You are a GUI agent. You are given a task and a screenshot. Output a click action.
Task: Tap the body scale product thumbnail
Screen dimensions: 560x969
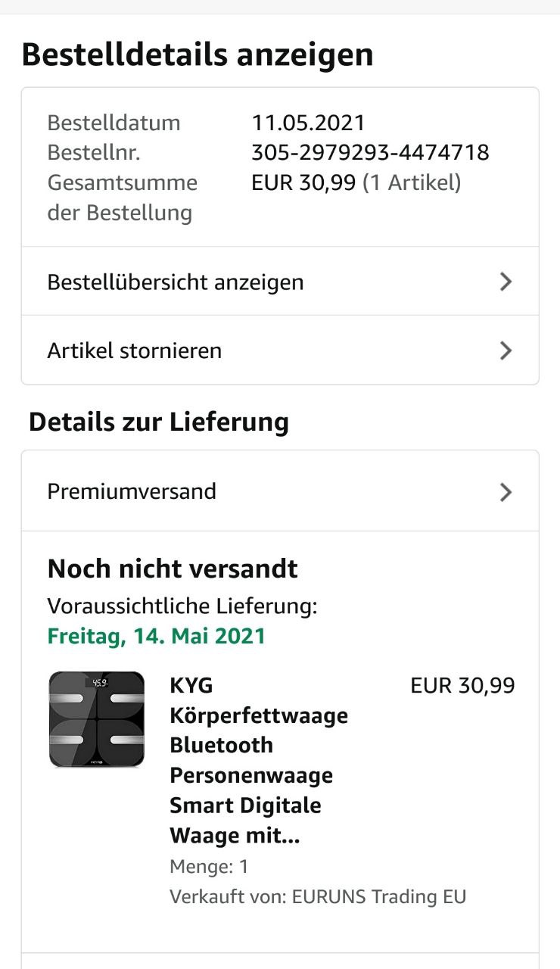click(x=97, y=720)
